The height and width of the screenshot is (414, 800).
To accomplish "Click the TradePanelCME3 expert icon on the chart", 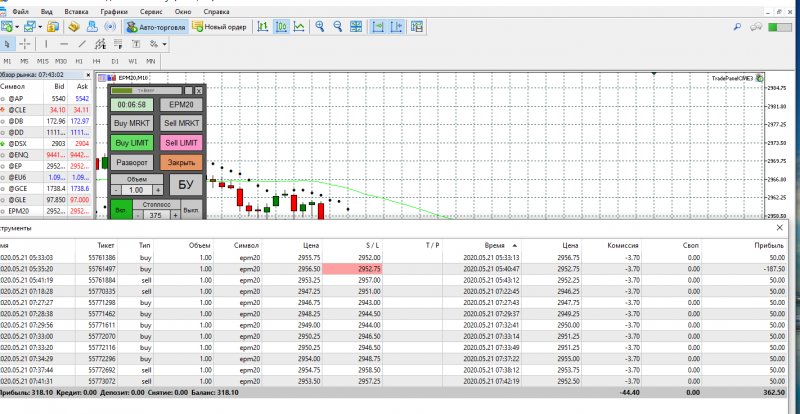I will click(x=760, y=78).
